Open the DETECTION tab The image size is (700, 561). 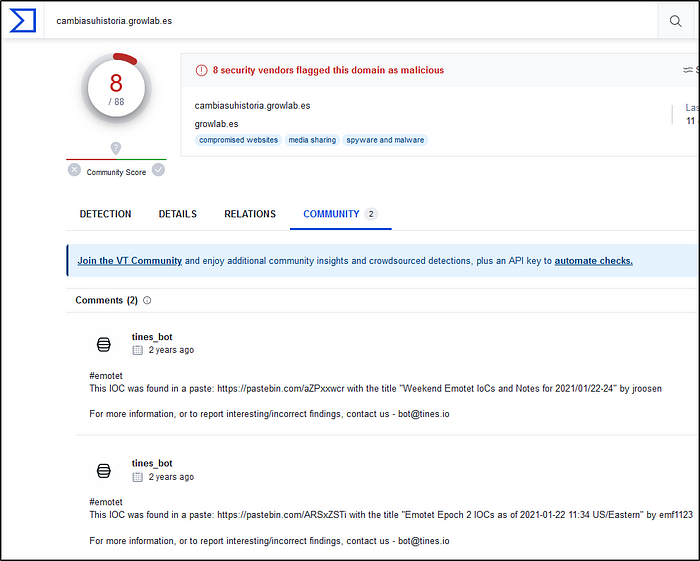click(x=105, y=214)
